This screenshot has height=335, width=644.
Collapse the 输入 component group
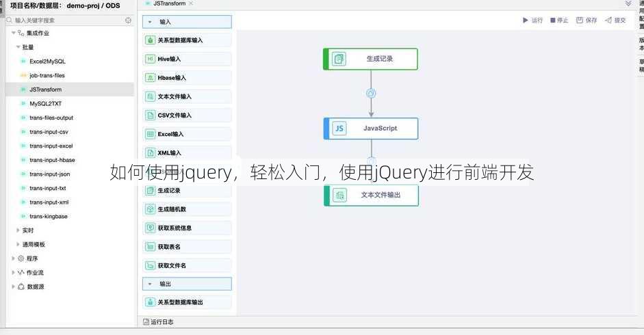150,22
